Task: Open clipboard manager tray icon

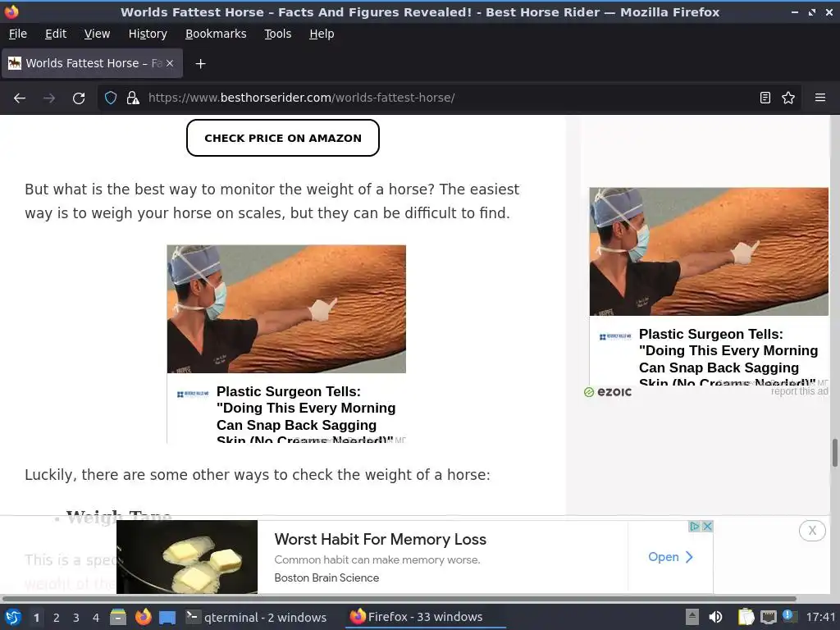Action: tap(746, 617)
